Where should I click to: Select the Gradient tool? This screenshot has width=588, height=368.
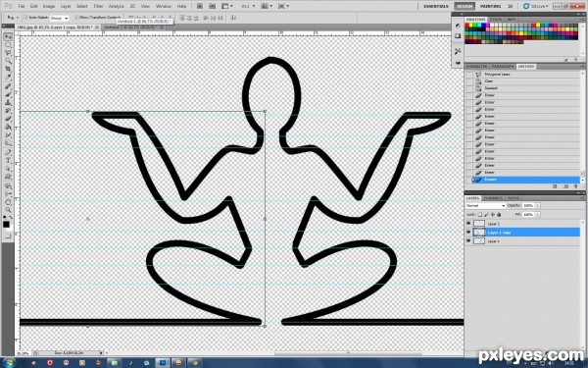click(x=8, y=127)
